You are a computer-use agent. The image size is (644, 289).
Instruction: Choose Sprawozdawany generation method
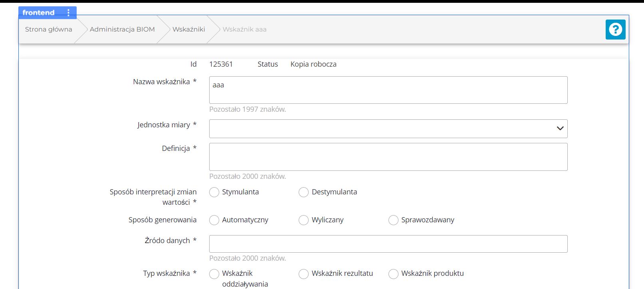click(x=393, y=220)
